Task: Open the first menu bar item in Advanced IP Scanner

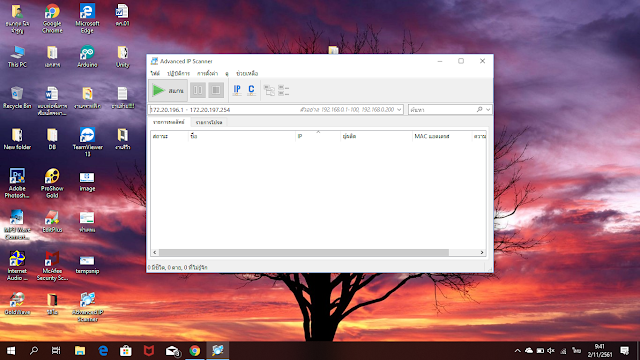Action: coord(155,73)
